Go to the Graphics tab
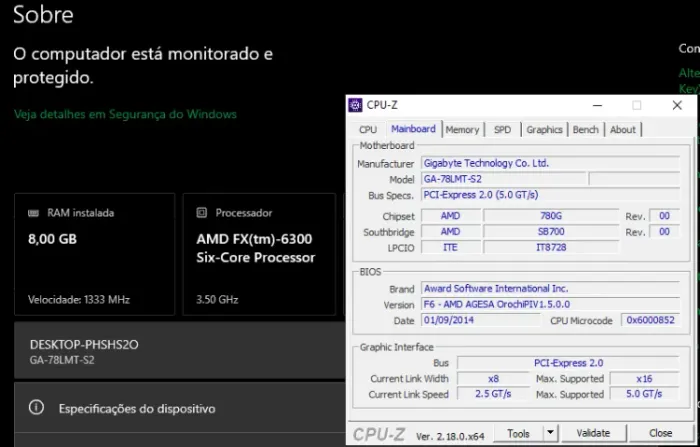 point(544,130)
